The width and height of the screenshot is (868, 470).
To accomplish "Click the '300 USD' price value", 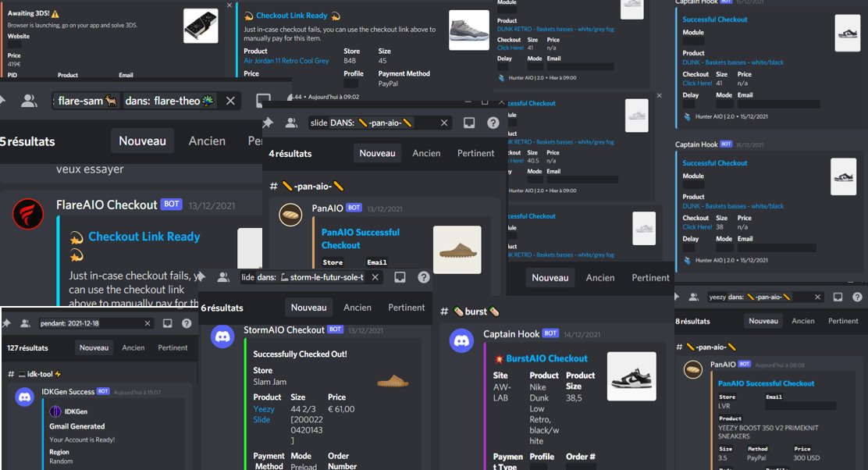I will (806, 458).
